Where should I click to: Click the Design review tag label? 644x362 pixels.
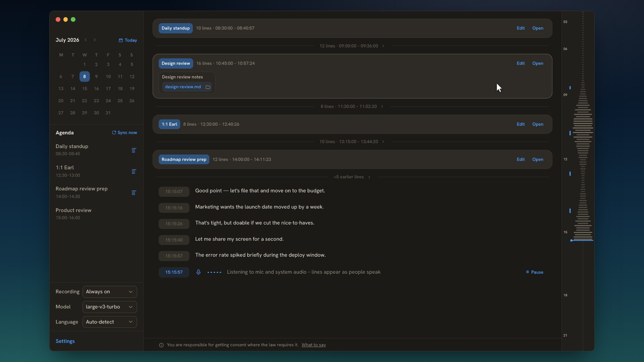[176, 63]
